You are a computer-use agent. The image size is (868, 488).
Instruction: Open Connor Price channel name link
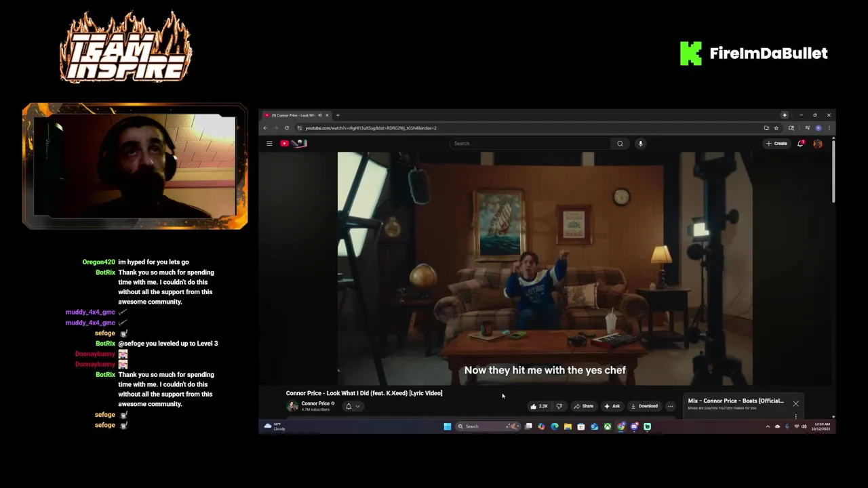click(315, 403)
